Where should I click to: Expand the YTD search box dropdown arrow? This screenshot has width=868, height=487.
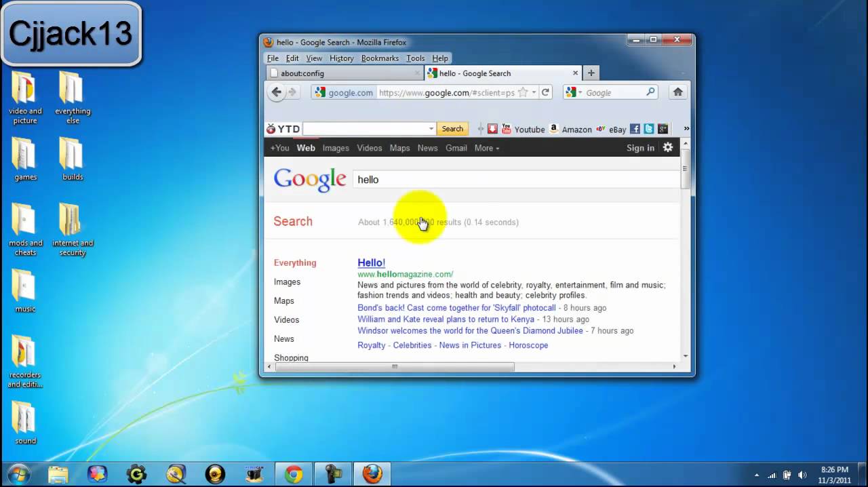pyautogui.click(x=431, y=129)
